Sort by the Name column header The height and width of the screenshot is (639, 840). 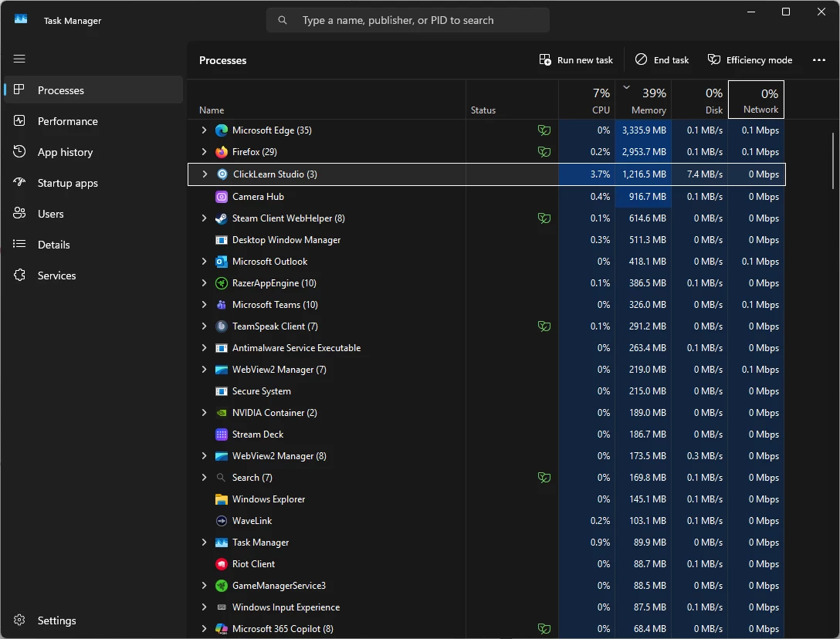[327, 100]
